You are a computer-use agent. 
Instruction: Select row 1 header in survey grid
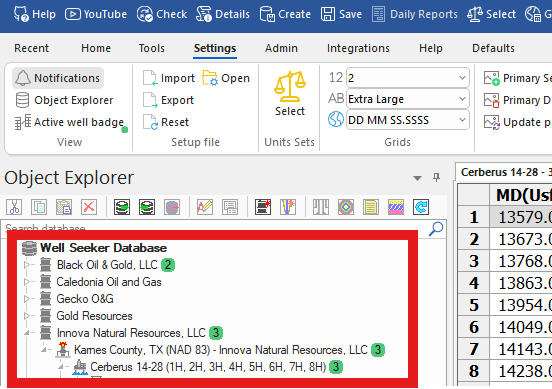tap(474, 217)
